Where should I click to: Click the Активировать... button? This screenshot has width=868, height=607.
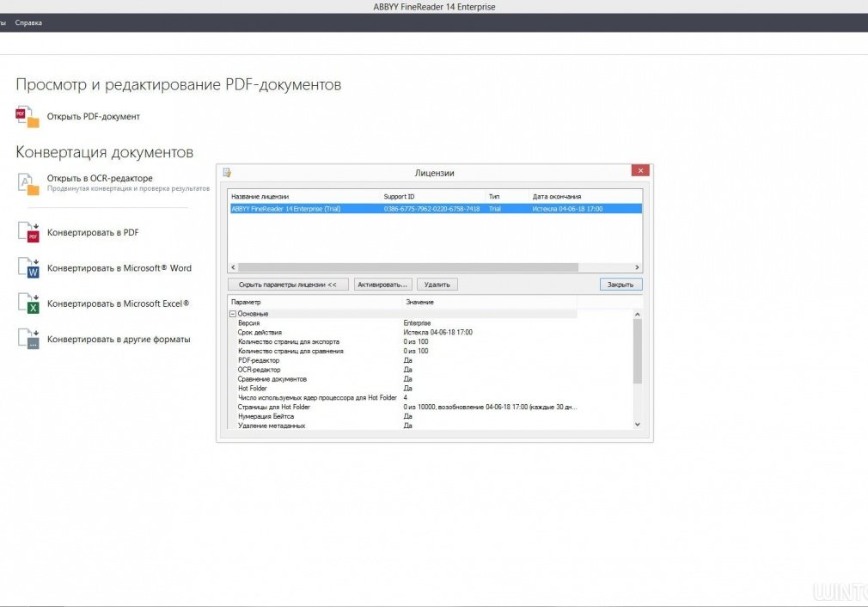(x=382, y=285)
